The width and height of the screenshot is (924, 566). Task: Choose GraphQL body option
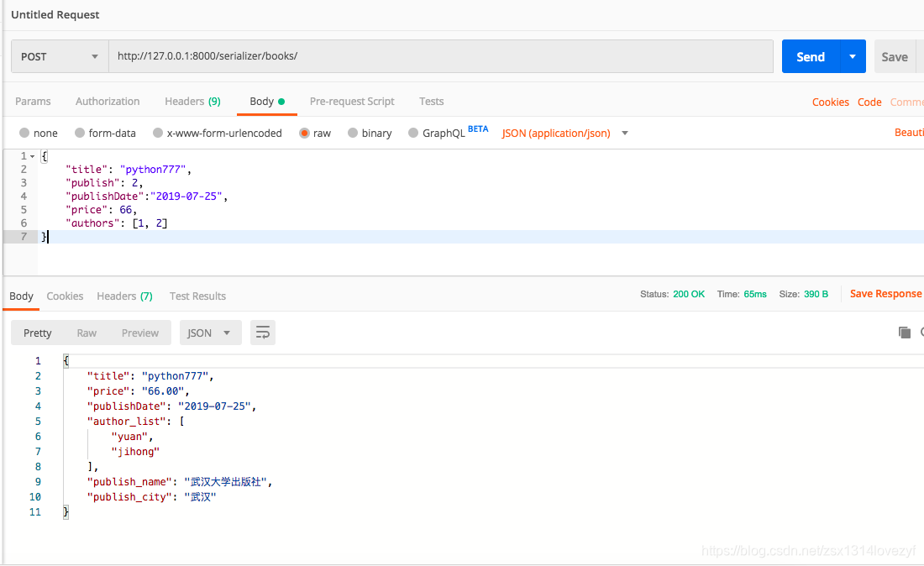437,134
